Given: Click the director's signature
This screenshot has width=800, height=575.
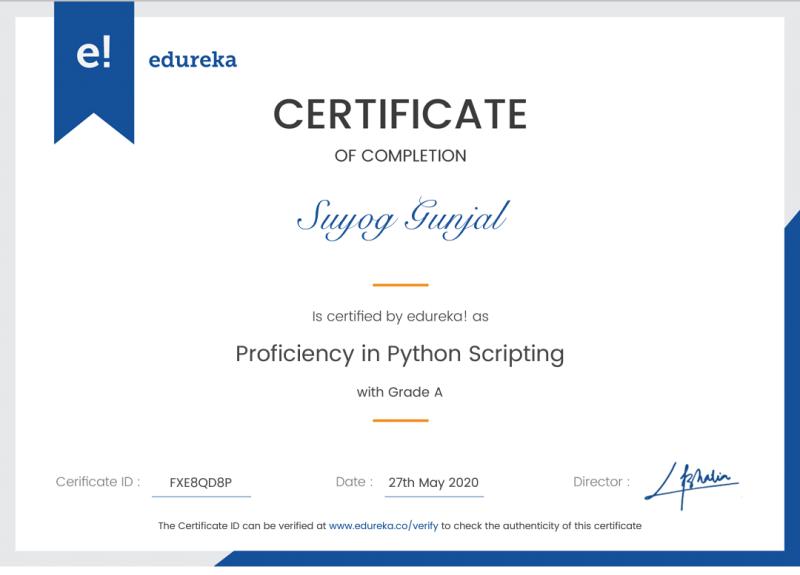Looking at the screenshot, I should (x=691, y=480).
